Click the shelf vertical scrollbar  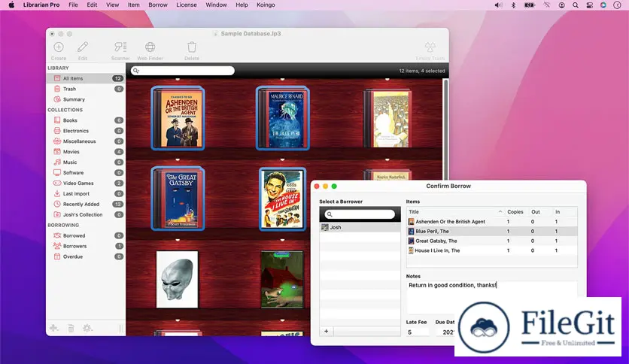click(445, 129)
